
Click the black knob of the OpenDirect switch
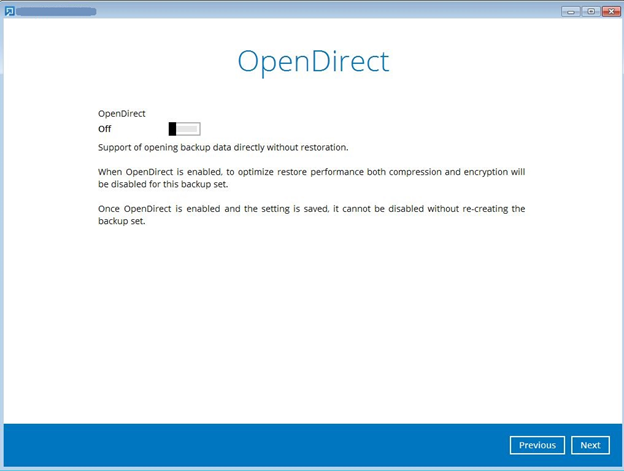click(x=173, y=129)
